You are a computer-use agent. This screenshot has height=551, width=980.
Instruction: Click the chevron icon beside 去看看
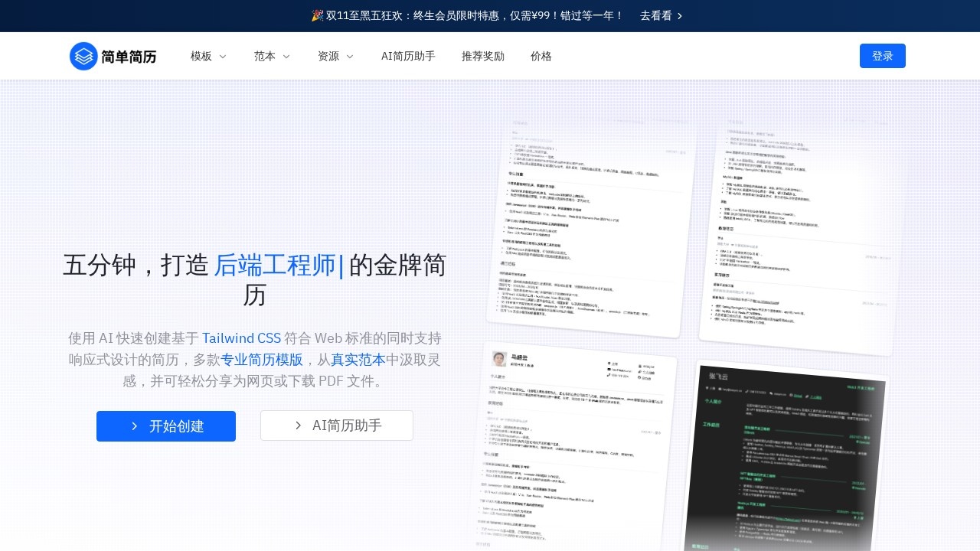(680, 16)
